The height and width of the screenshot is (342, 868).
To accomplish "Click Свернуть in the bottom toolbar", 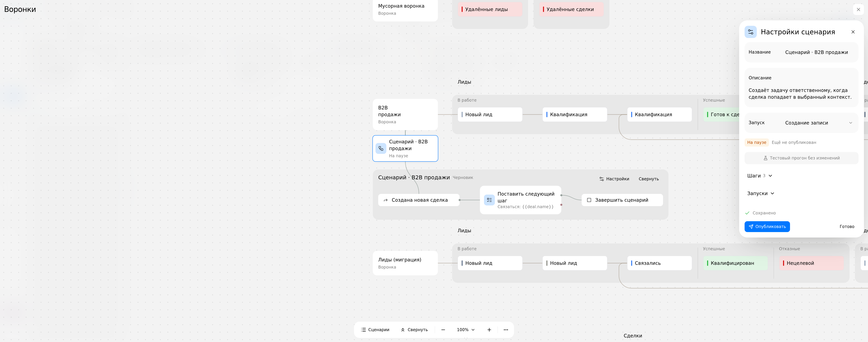I will tap(414, 330).
